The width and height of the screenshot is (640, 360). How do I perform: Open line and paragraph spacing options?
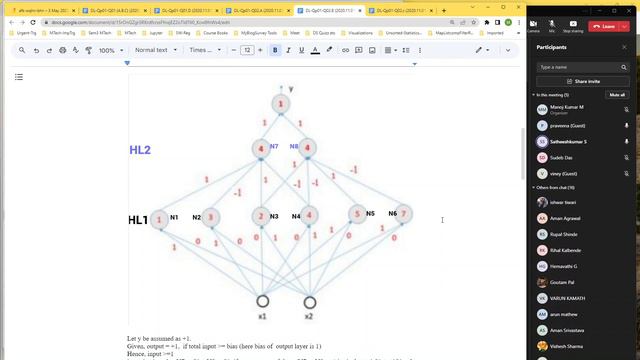[x=406, y=50]
